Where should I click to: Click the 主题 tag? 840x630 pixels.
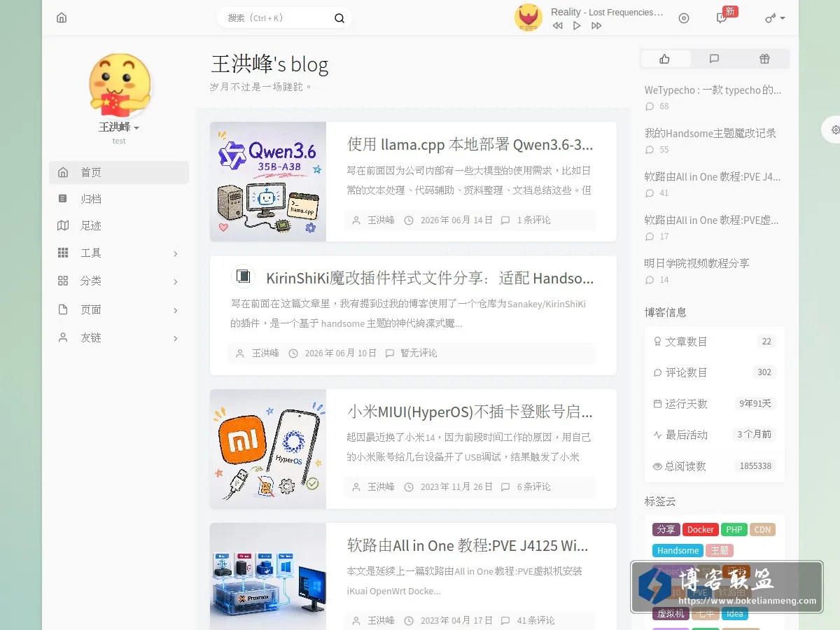click(x=720, y=550)
